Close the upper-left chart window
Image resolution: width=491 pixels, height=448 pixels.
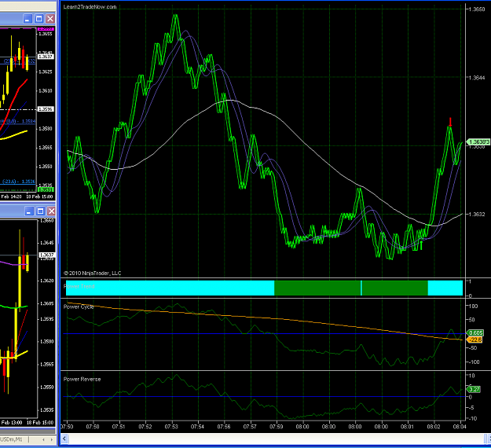pos(50,19)
